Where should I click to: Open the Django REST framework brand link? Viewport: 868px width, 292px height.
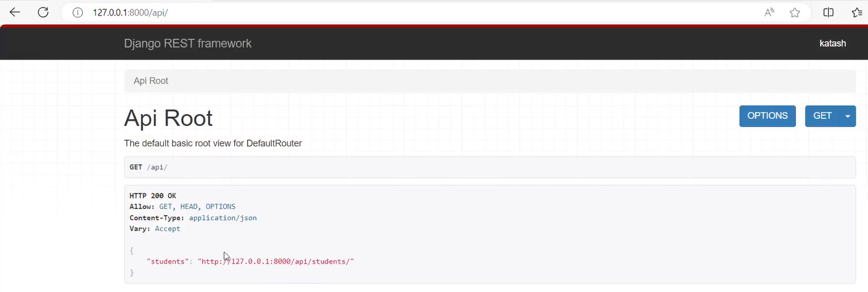(188, 43)
